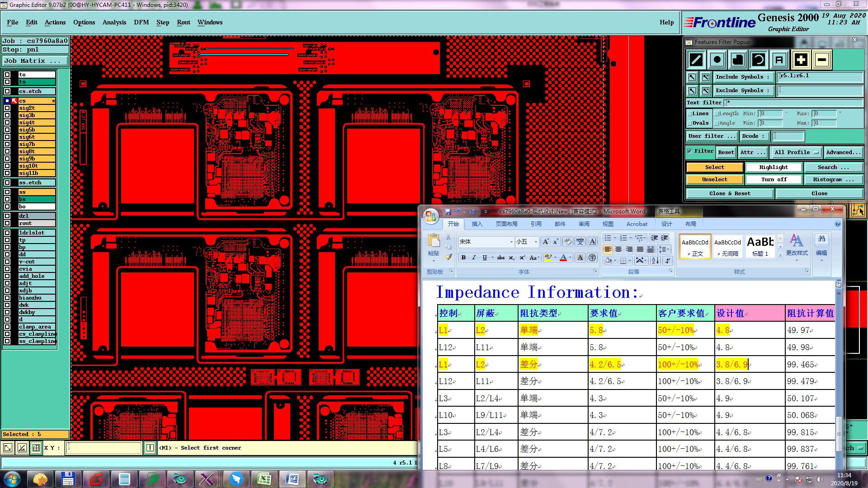868x488 pixels.
Task: Toggle display box of layer rout
Action: click(7, 223)
